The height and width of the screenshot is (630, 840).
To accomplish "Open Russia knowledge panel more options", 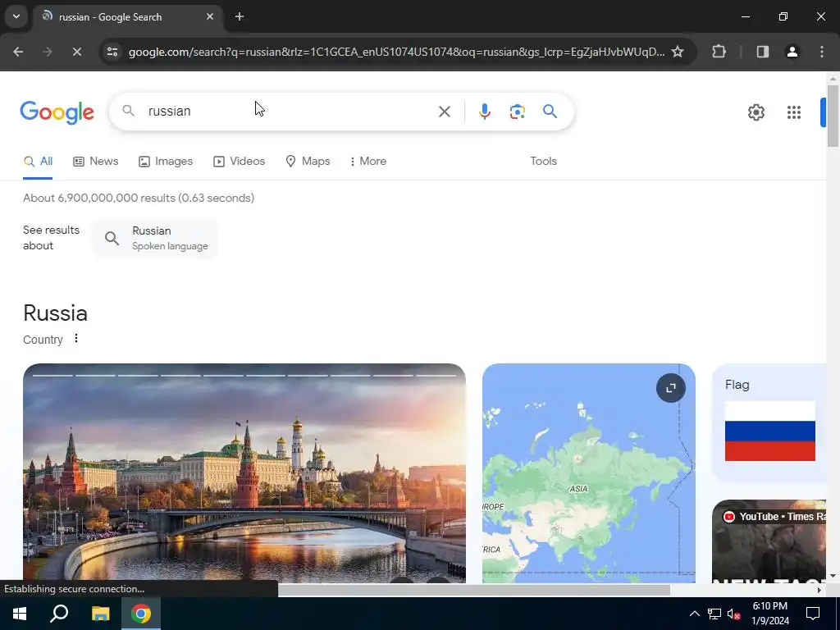I will 76,339.
